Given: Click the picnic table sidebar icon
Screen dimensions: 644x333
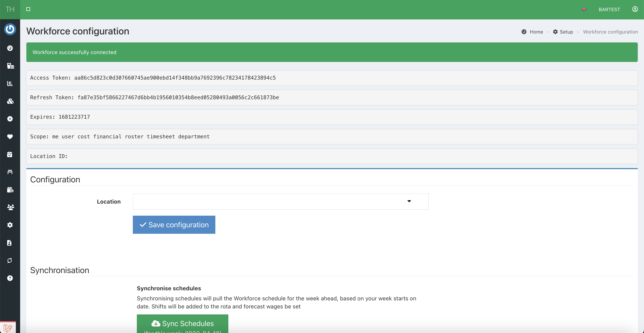Looking at the screenshot, I should [x=10, y=172].
